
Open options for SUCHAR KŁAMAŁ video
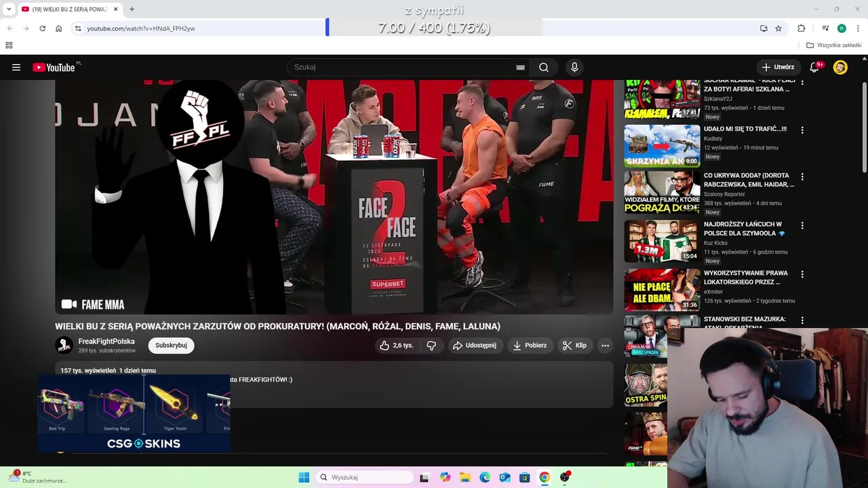point(802,83)
